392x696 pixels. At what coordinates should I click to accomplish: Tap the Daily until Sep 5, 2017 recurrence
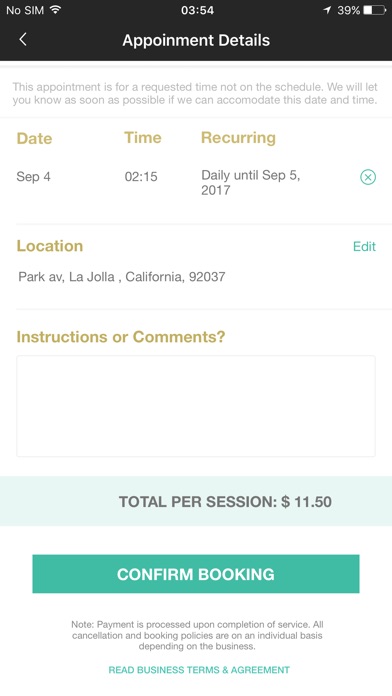[x=251, y=182]
